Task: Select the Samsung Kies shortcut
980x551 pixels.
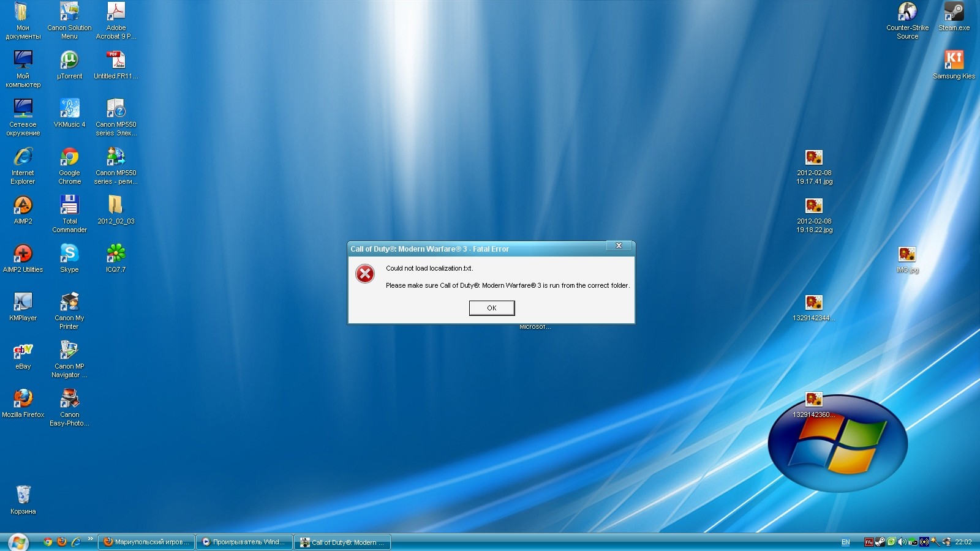Action: (x=954, y=66)
